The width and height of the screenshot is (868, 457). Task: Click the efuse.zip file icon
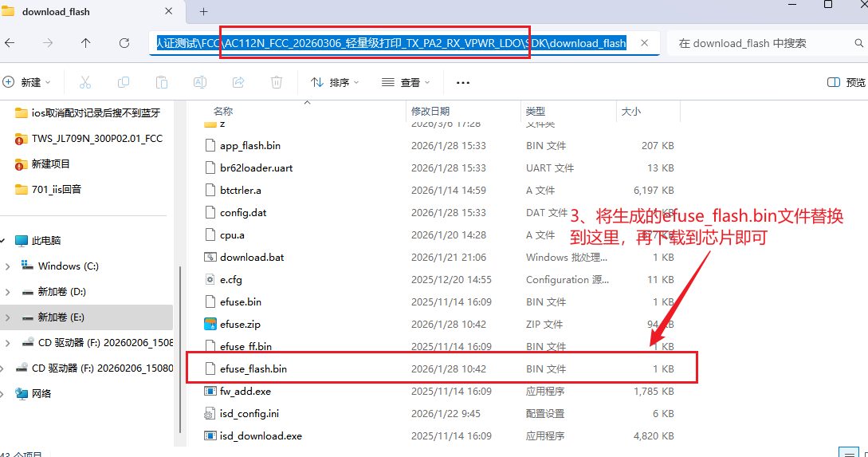(210, 324)
